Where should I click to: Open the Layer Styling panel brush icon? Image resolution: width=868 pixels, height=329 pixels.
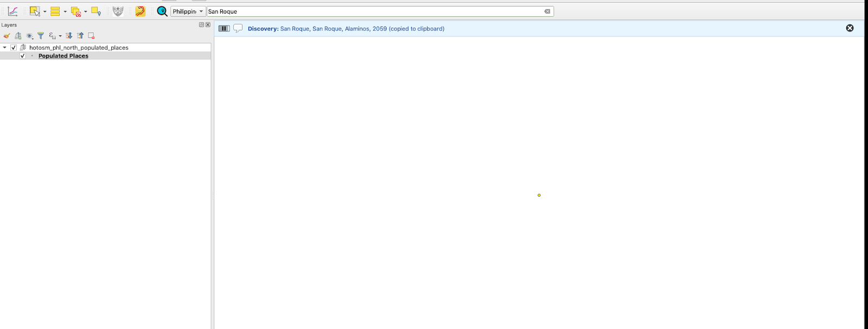coord(7,36)
